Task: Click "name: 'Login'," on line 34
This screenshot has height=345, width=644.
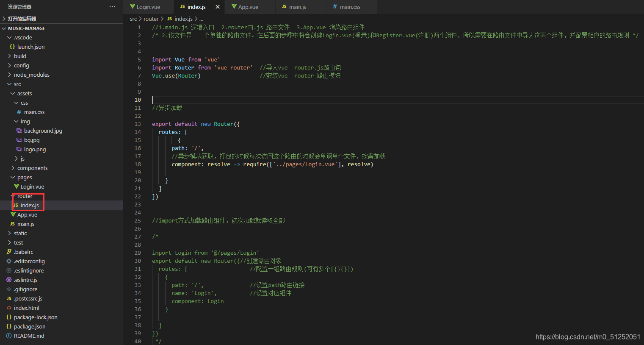Action: point(194,293)
